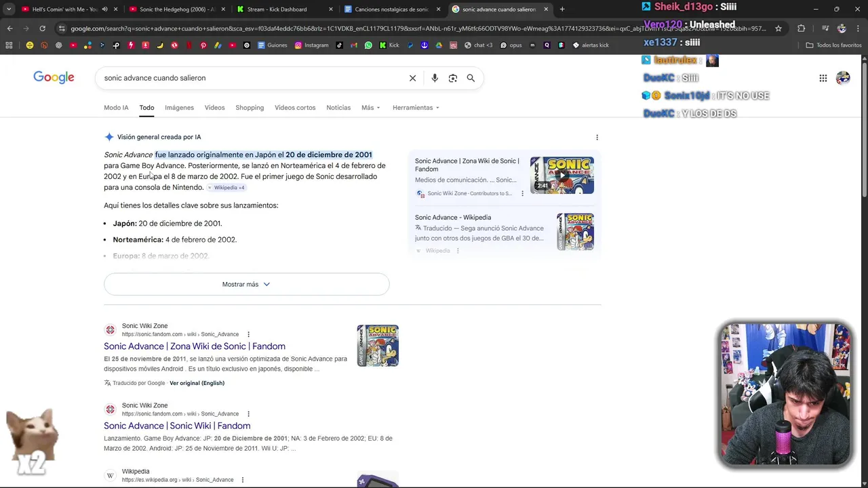Select the Modo IA search tab
This screenshot has height=488, width=868.
click(116, 108)
